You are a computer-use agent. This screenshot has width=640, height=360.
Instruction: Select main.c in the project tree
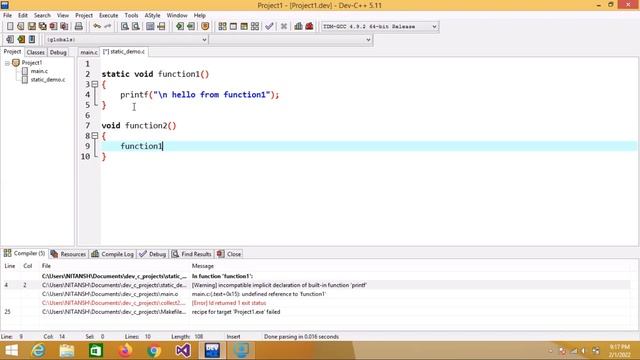(39, 71)
